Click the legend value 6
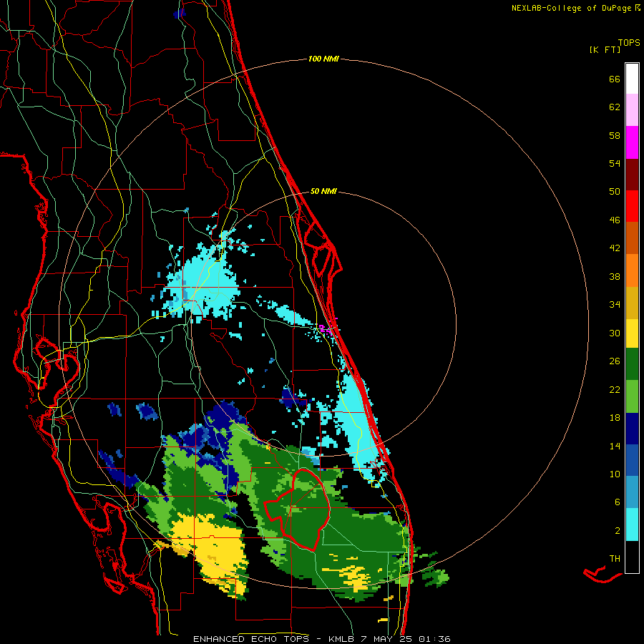Image resolution: width=644 pixels, height=644 pixels. (618, 502)
